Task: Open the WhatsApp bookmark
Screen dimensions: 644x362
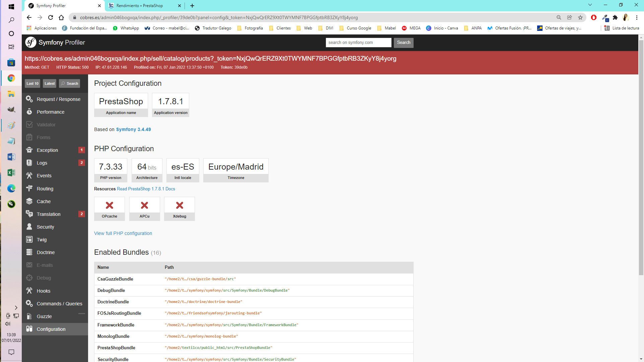Action: [x=126, y=28]
